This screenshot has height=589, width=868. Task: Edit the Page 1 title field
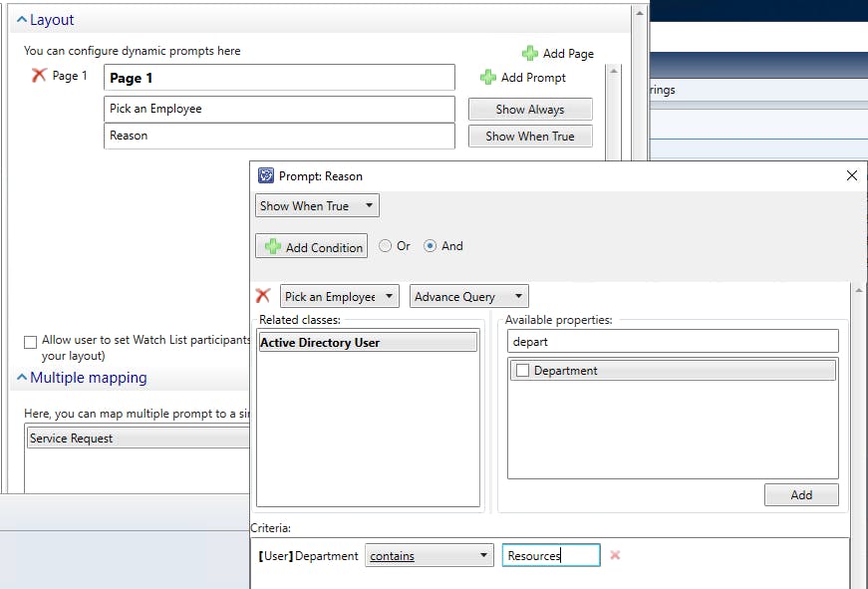[x=279, y=78]
